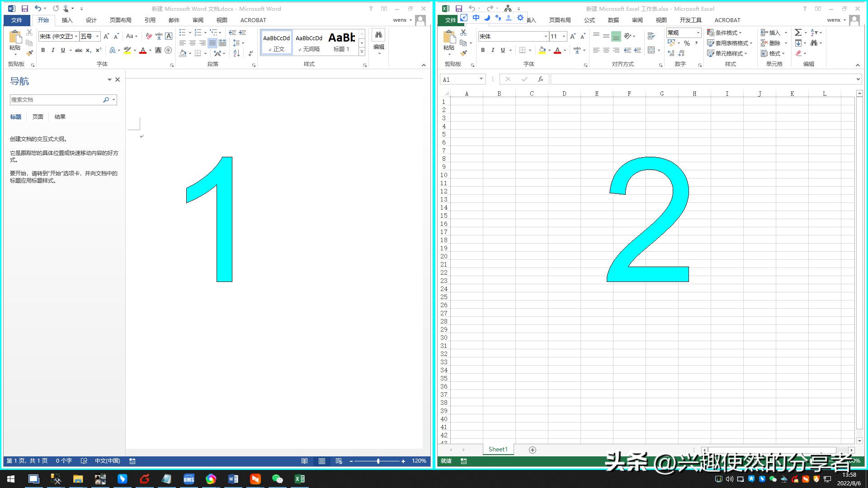Viewport: 868px width, 488px height.
Task: Select the 页面 tab in navigation pane
Action: [x=38, y=117]
